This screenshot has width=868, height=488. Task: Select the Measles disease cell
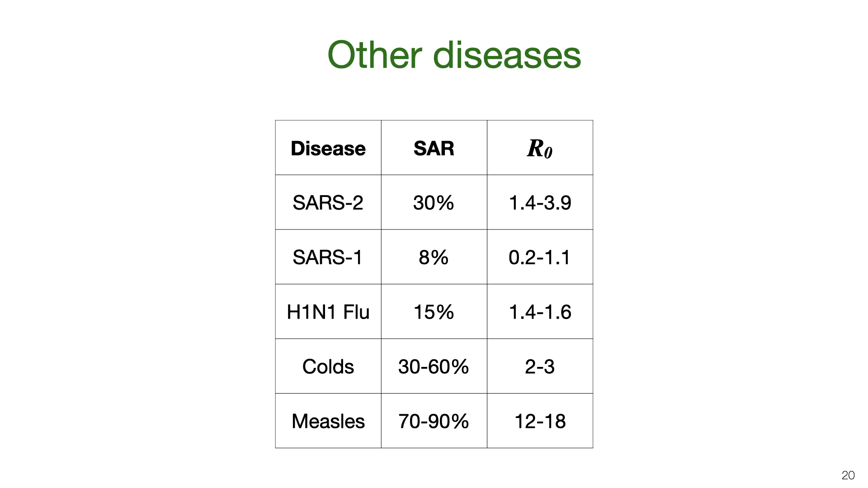(328, 421)
